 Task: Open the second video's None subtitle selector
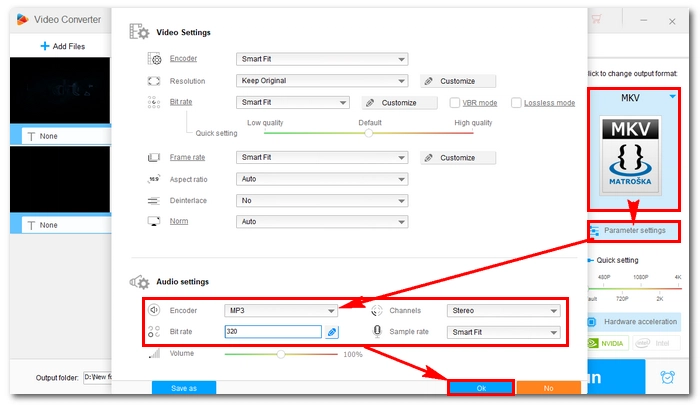66,225
